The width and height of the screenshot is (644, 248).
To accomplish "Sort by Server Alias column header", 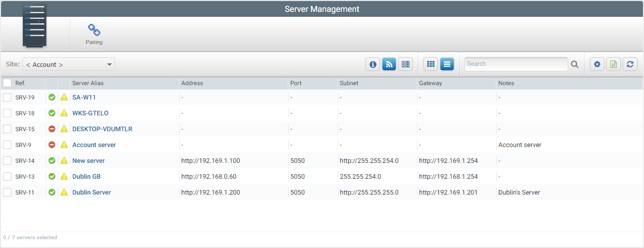I will (x=88, y=83).
